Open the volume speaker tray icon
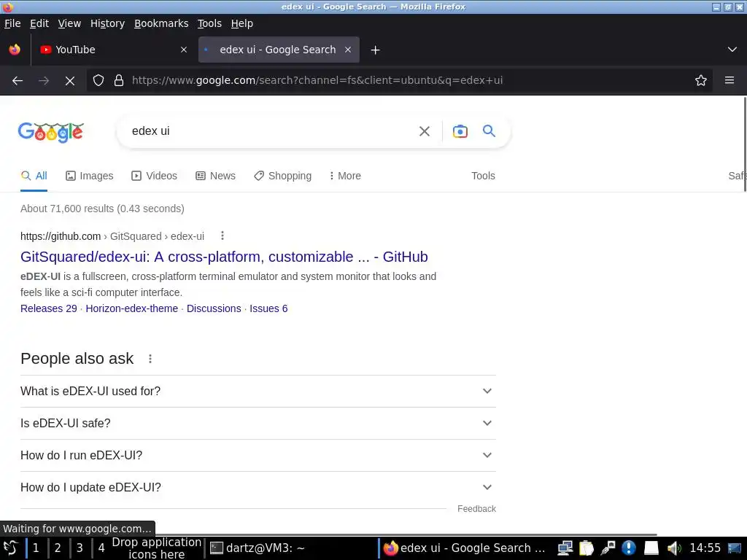Image resolution: width=747 pixels, height=560 pixels. (x=673, y=548)
